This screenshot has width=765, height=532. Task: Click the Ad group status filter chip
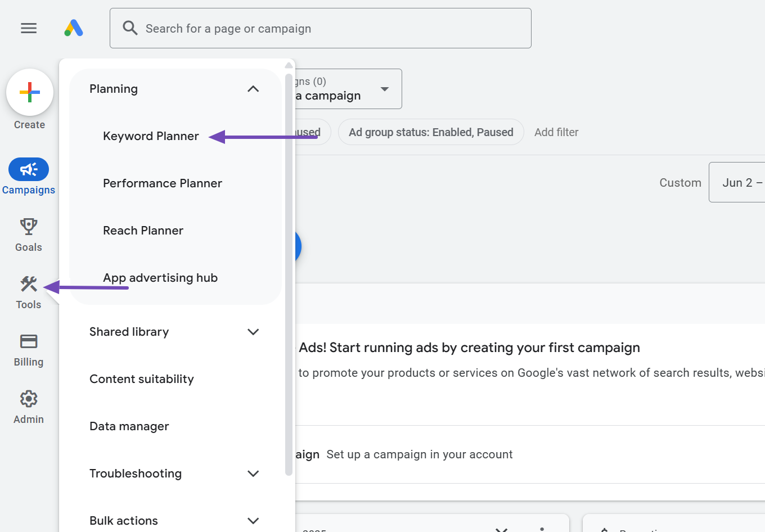[431, 132]
